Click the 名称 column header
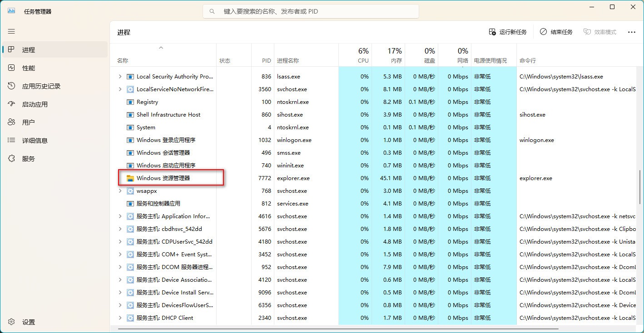Viewport: 644px width, 333px height. click(163, 55)
